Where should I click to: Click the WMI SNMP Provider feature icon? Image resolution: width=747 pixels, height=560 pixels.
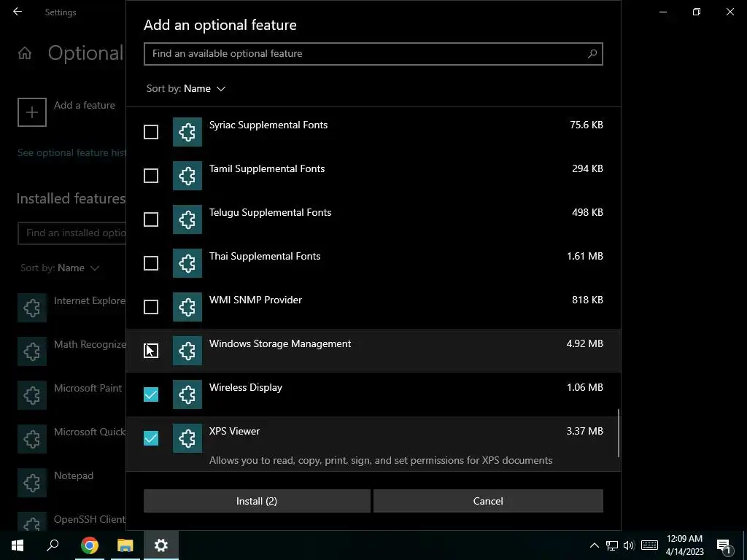click(187, 307)
